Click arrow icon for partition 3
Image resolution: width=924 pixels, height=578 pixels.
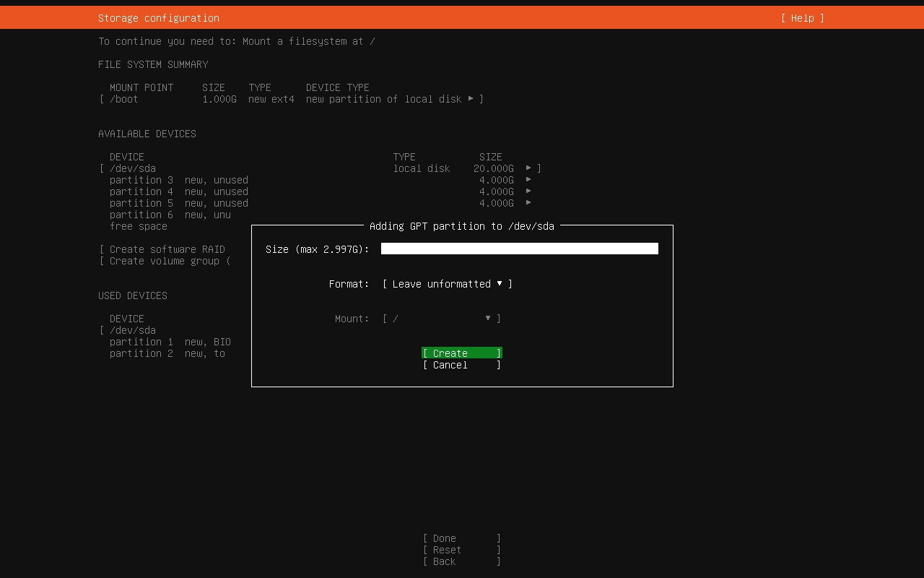click(528, 180)
